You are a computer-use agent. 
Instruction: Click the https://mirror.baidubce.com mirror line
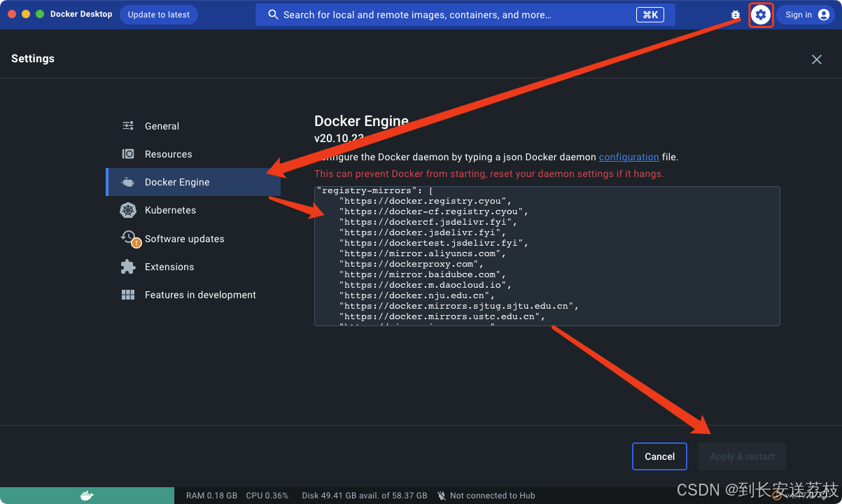[423, 274]
